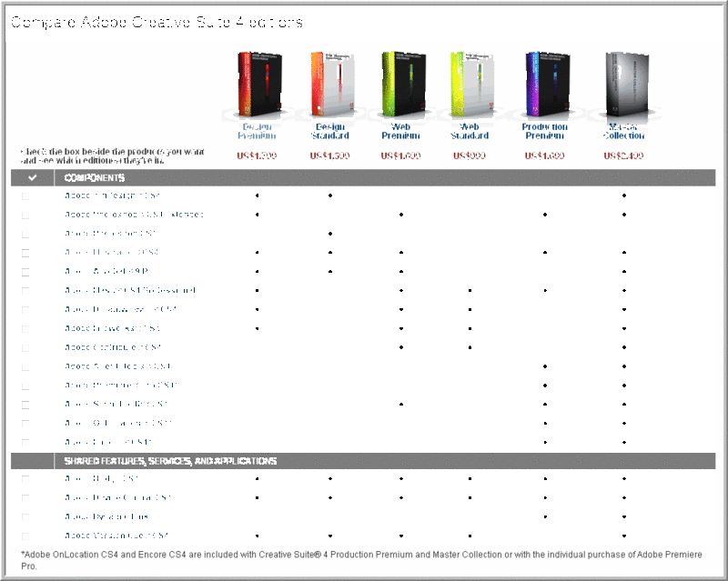Tick the Adobe Photoshop CS4 checkbox
The image size is (728, 581).
pos(25,235)
